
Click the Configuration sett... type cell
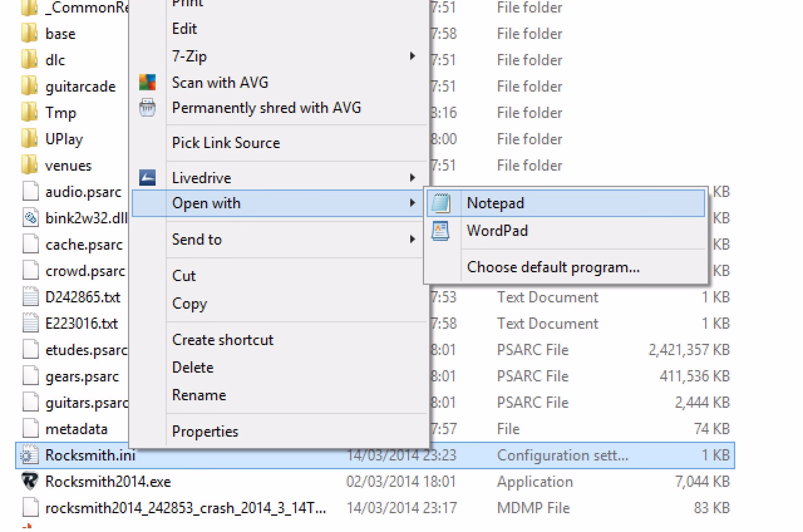click(x=563, y=455)
